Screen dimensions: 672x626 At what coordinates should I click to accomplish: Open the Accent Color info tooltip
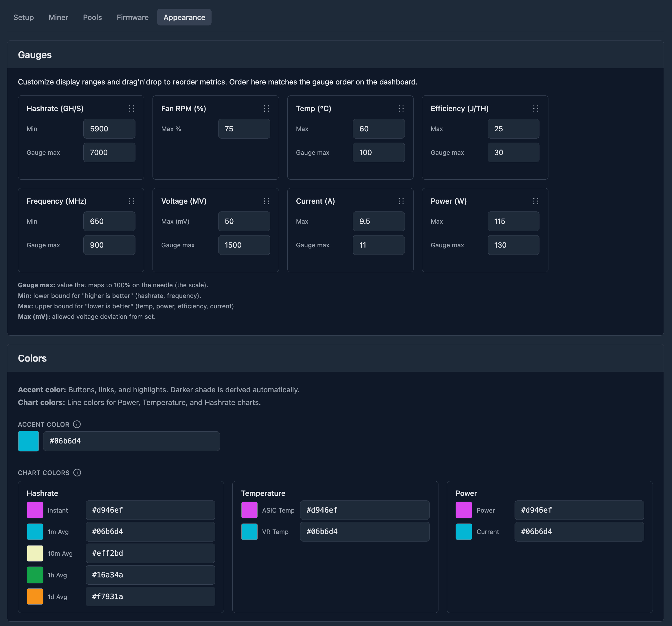click(77, 425)
